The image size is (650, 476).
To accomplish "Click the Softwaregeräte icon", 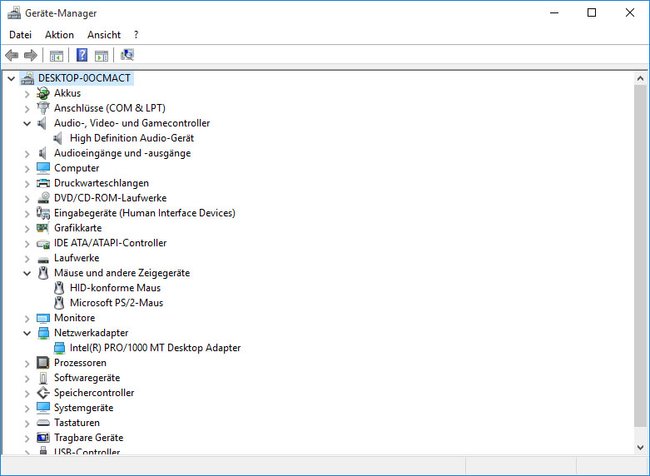I will 43,378.
